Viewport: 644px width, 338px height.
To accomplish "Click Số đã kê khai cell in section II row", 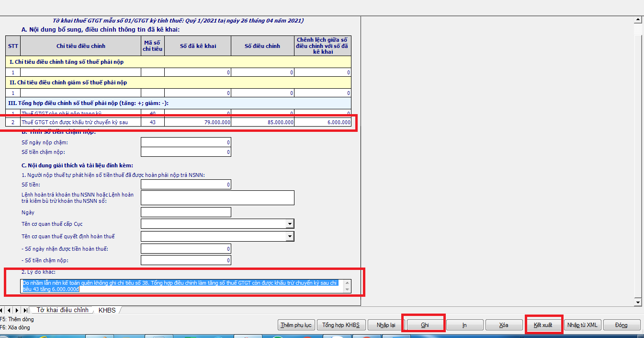I will click(x=198, y=93).
